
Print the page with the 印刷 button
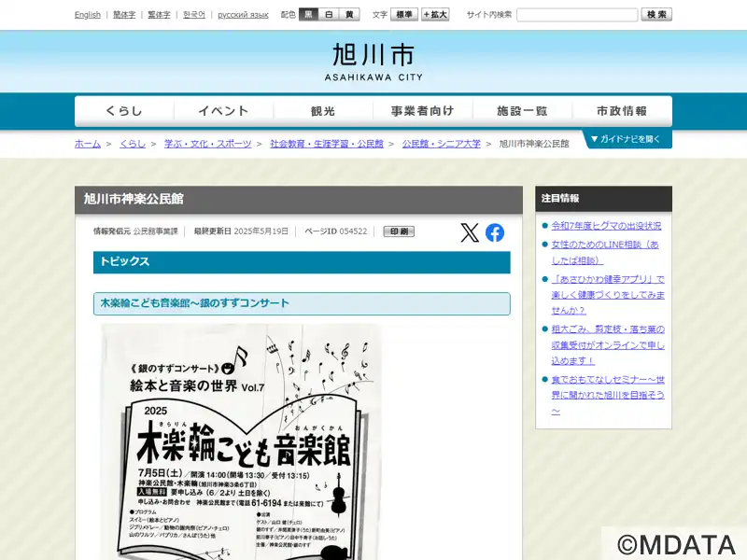[399, 231]
